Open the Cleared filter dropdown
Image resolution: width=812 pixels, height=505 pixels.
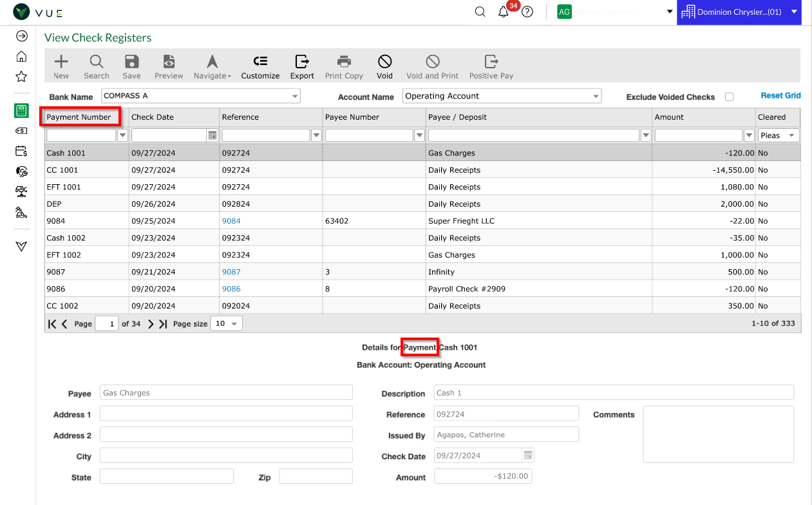(779, 135)
